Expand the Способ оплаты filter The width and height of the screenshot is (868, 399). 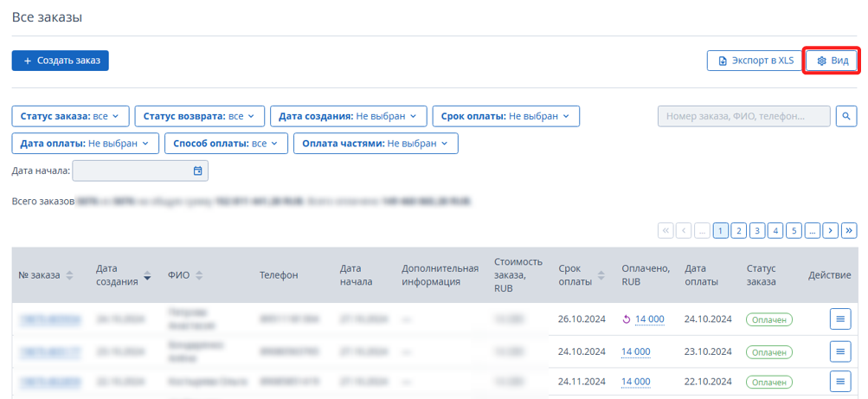click(x=226, y=144)
